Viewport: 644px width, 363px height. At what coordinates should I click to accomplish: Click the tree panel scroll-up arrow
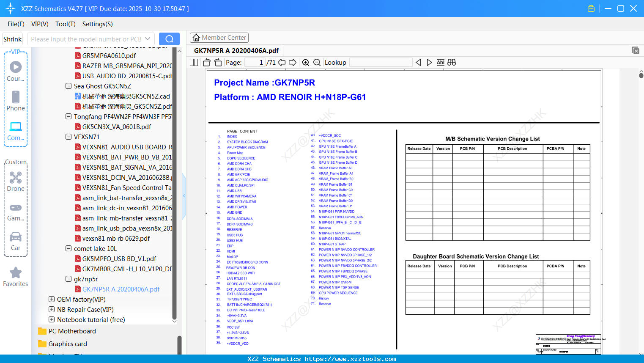pos(179,51)
